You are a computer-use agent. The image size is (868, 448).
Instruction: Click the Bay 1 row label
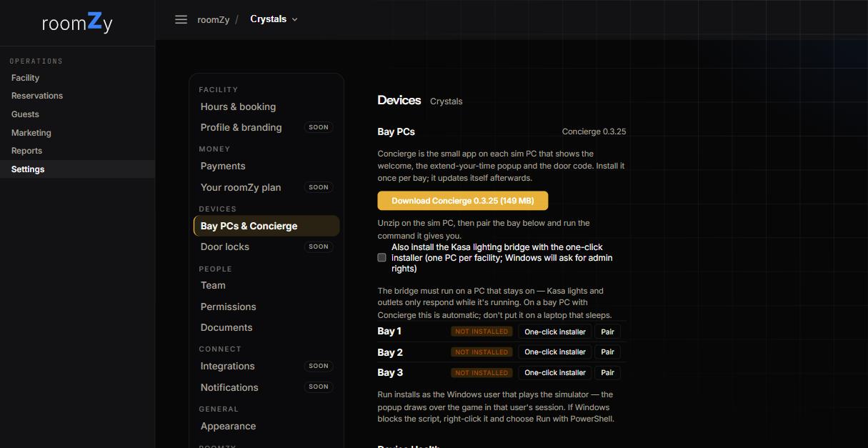(x=389, y=332)
